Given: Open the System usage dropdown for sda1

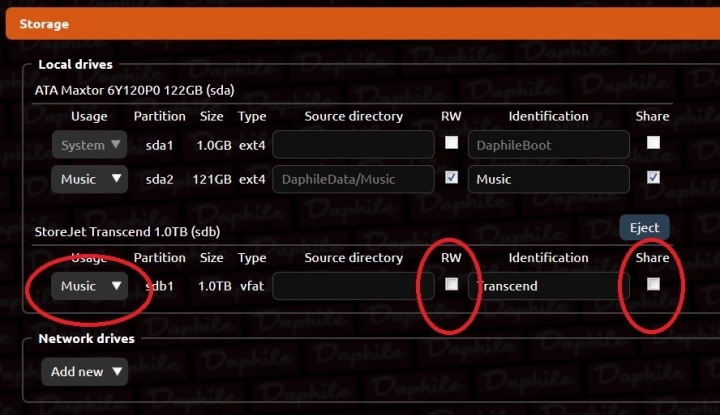Looking at the screenshot, I should [x=90, y=145].
